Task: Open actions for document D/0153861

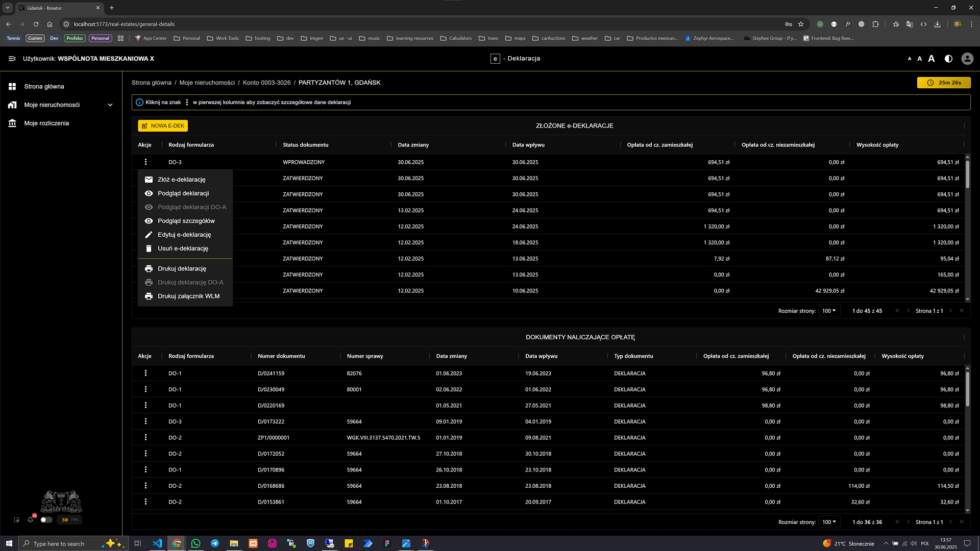Action: pyautogui.click(x=145, y=502)
